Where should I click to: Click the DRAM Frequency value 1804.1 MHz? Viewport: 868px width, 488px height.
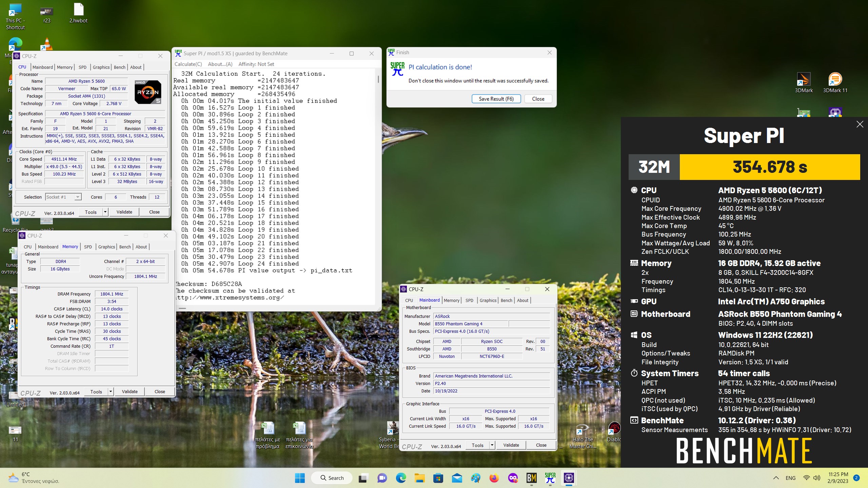(x=112, y=294)
